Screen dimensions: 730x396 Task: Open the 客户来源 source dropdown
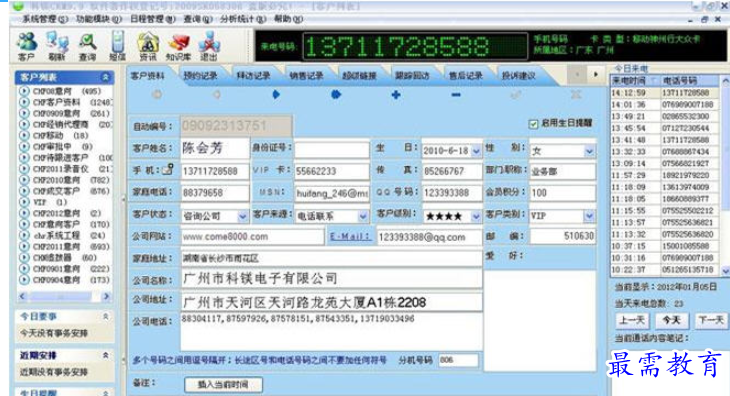coord(363,216)
